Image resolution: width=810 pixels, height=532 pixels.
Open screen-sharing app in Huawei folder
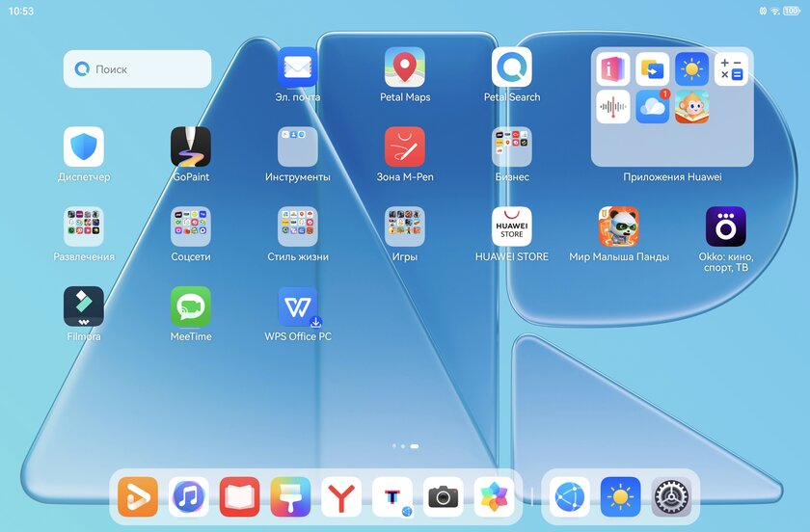click(x=653, y=68)
